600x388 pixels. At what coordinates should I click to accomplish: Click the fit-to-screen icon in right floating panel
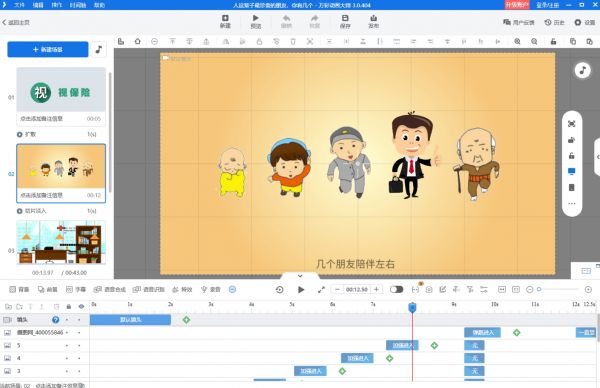(572, 124)
